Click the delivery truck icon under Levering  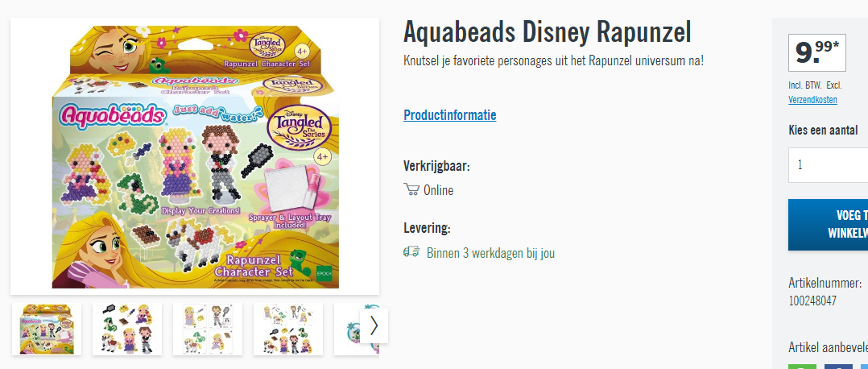tap(411, 253)
